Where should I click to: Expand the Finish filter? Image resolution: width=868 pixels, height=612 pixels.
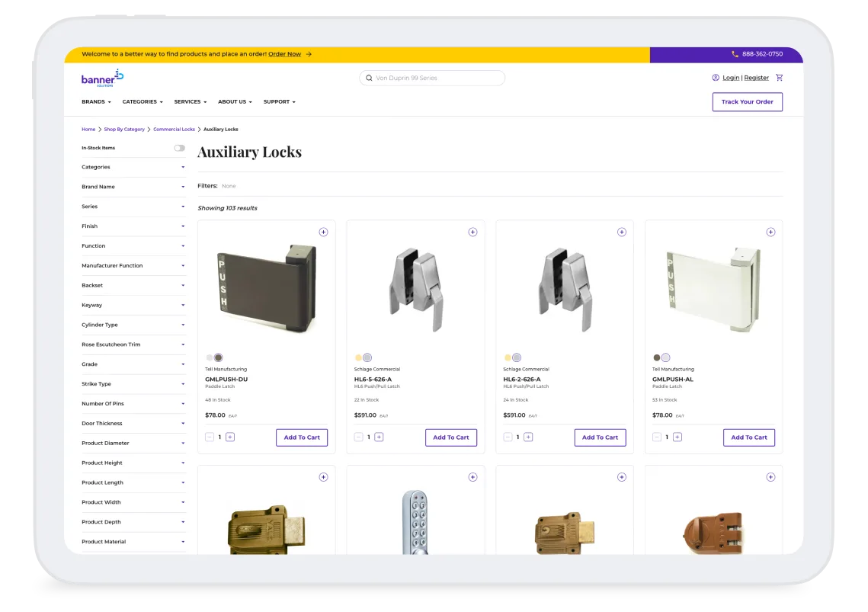[133, 226]
